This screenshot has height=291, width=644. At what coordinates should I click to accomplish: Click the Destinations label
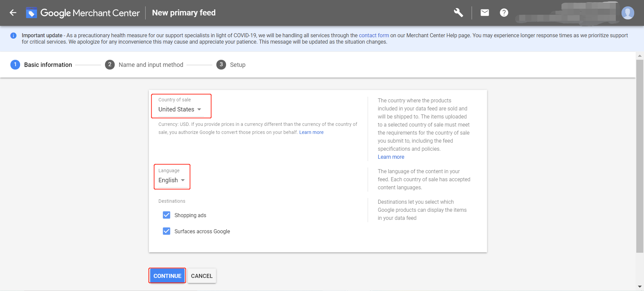(172, 201)
